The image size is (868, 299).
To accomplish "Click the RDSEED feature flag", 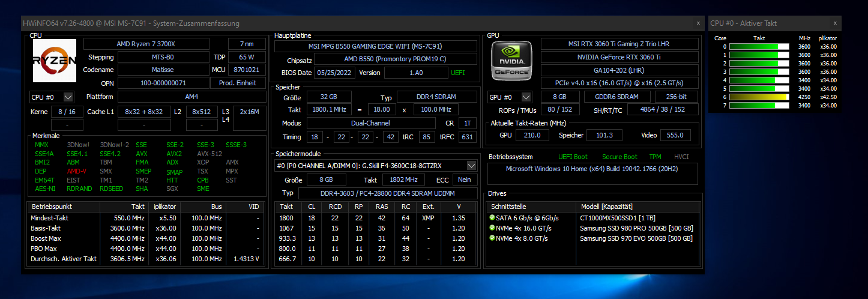I will [x=111, y=189].
